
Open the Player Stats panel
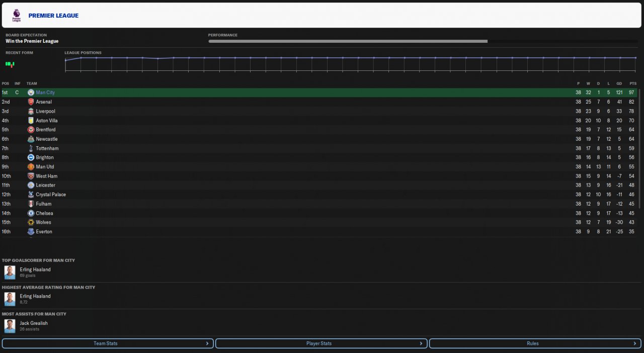(x=321, y=343)
